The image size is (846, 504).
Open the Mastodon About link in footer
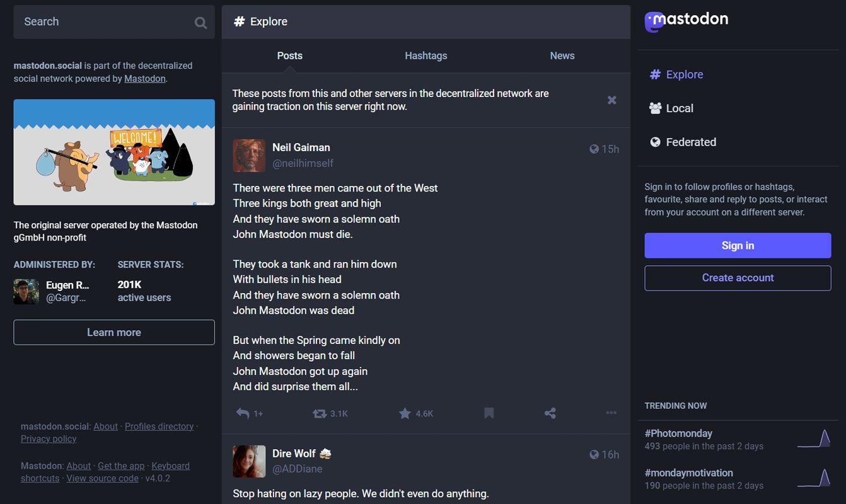click(x=78, y=466)
